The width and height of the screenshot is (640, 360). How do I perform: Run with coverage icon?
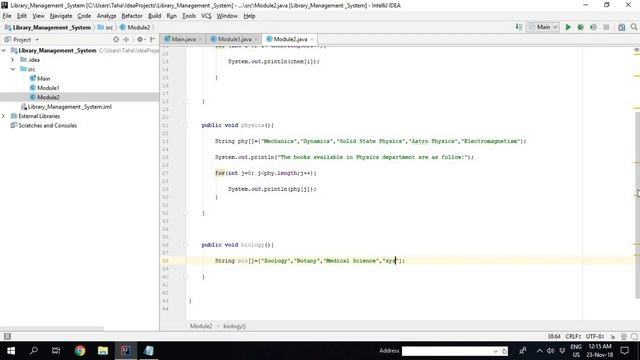tap(593, 27)
